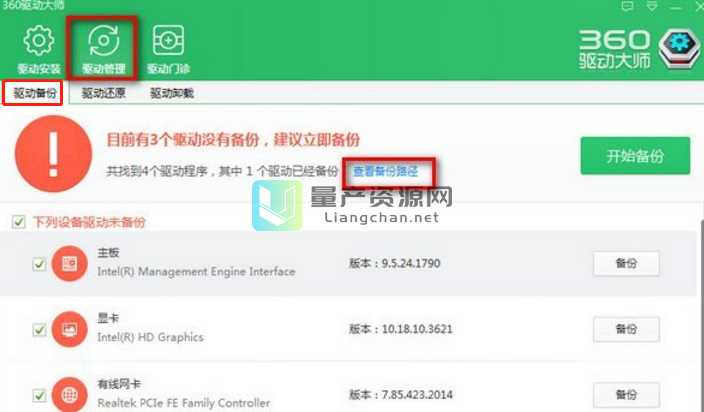Select the version 10.18.10.3621 text
Viewport: 704px width, 412px height.
[400, 329]
